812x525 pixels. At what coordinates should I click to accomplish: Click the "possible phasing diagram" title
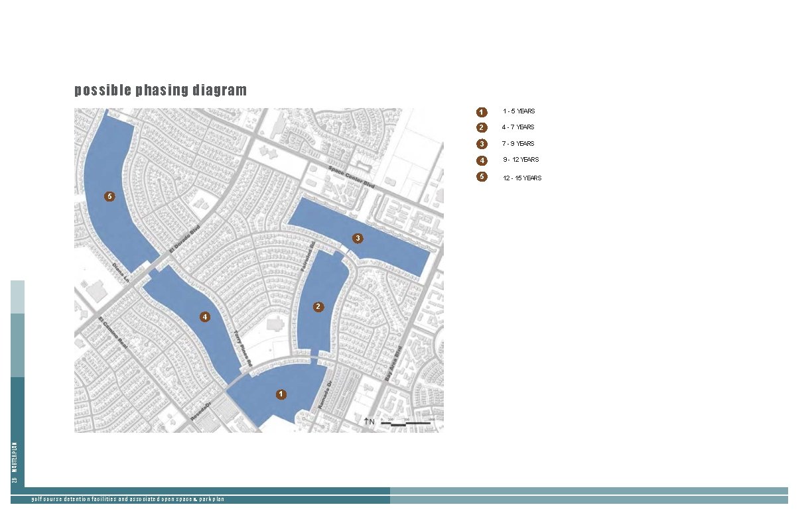160,89
